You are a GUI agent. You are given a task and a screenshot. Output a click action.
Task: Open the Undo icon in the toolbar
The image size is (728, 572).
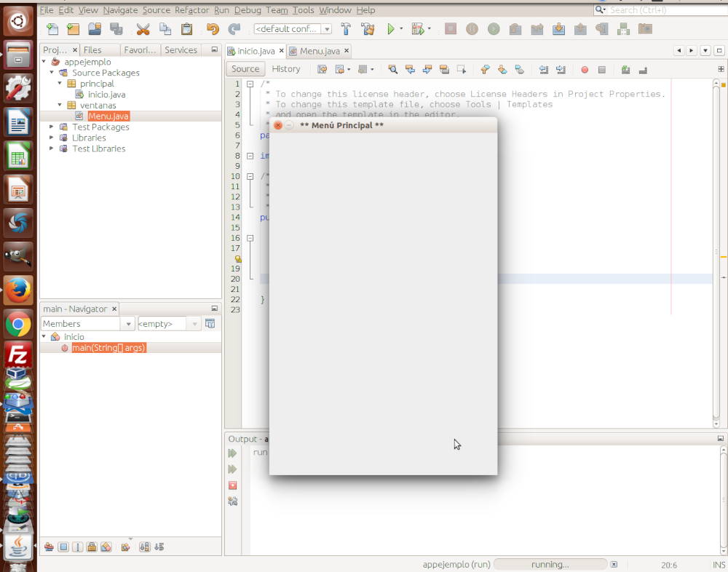coord(215,28)
